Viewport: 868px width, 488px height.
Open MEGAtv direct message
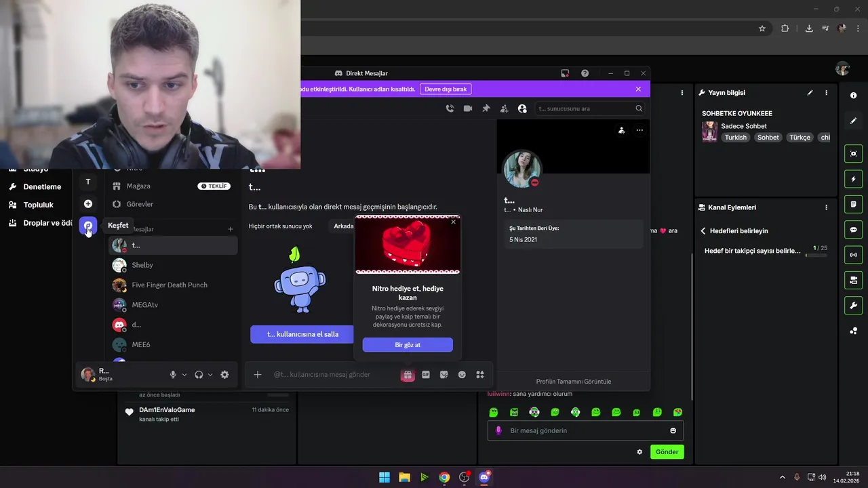point(173,305)
